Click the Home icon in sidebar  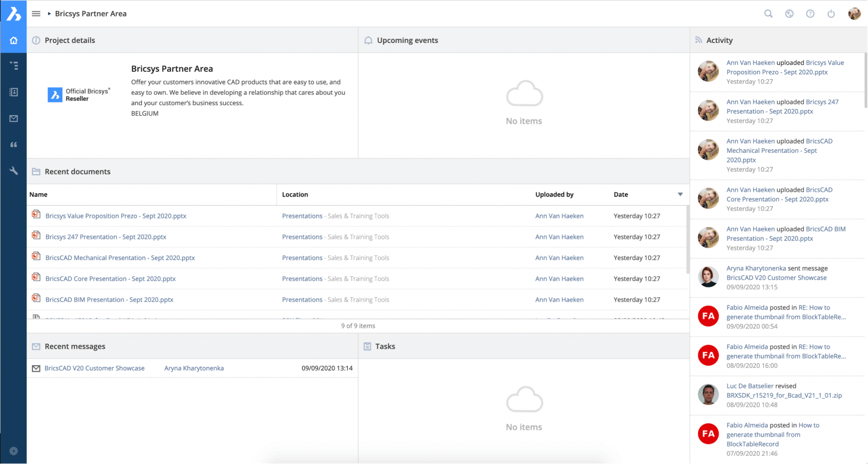[14, 40]
